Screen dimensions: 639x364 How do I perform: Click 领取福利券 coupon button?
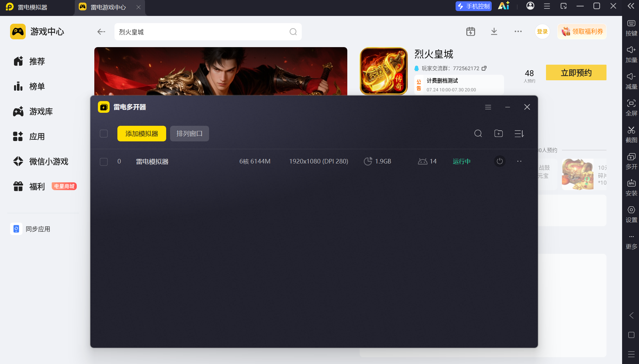point(582,32)
